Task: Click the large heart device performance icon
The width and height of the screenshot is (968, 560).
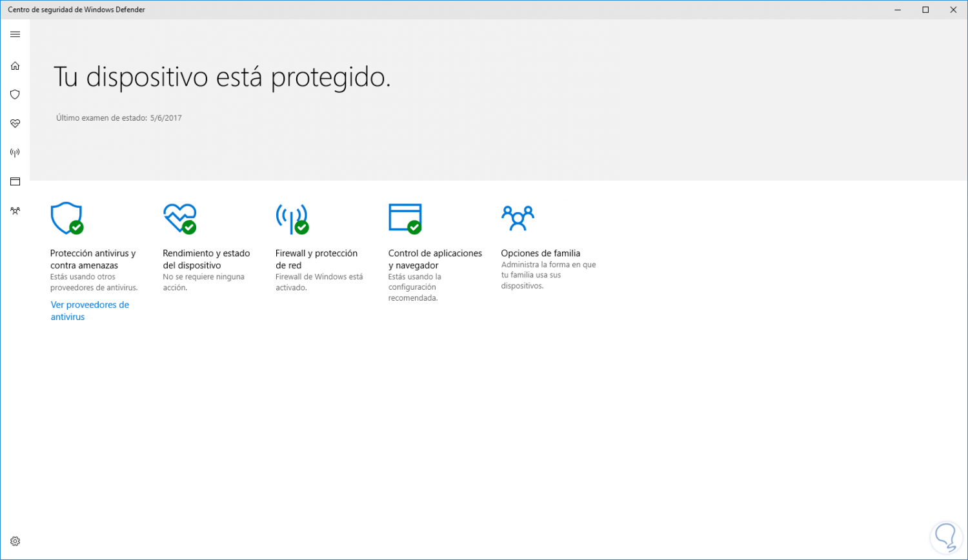Action: click(179, 218)
